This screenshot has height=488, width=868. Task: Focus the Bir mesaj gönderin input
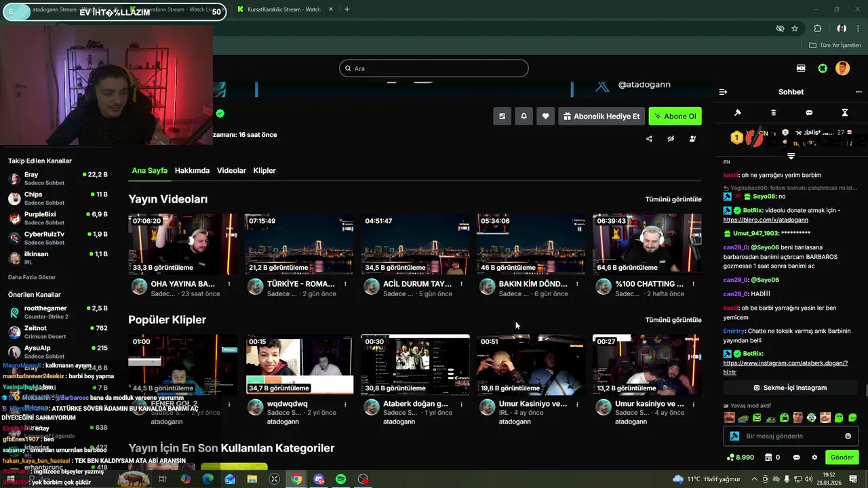point(791,436)
